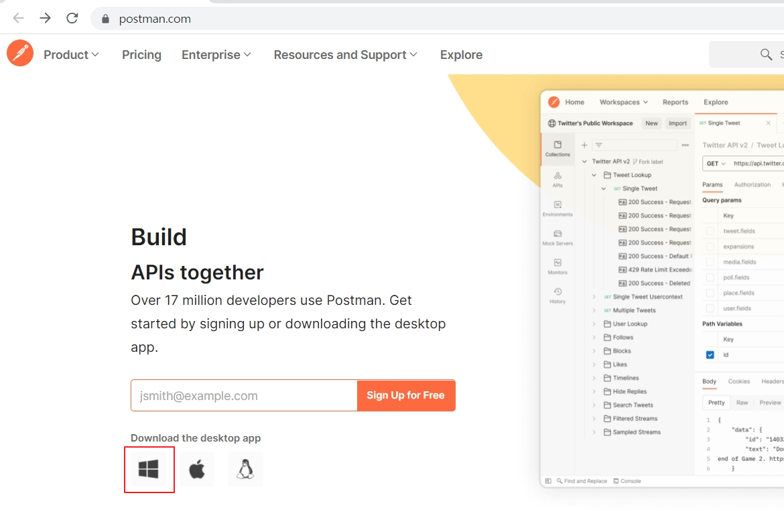784x532 pixels.
Task: Check the user.fields query param checkbox
Action: pyautogui.click(x=710, y=308)
